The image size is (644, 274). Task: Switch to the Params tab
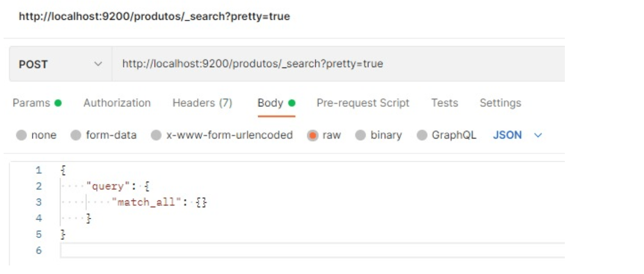31,103
